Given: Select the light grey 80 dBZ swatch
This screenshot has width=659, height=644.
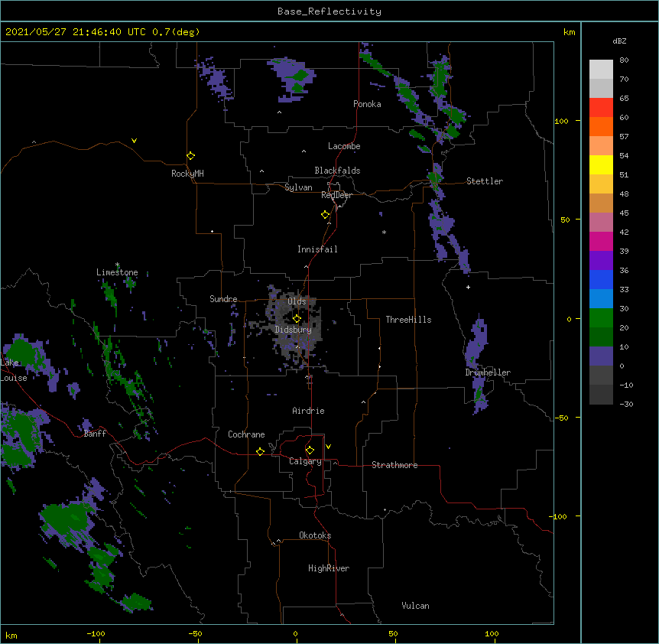Looking at the screenshot, I should [x=601, y=70].
